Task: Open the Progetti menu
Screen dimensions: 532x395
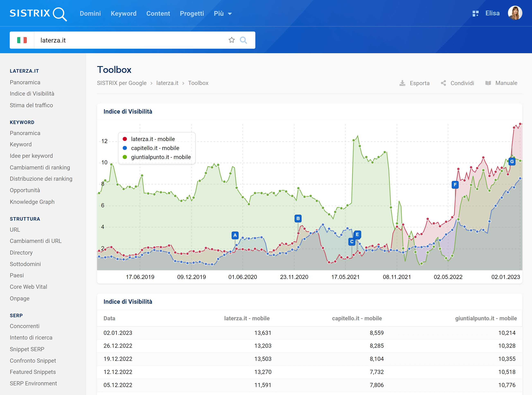Action: tap(192, 13)
